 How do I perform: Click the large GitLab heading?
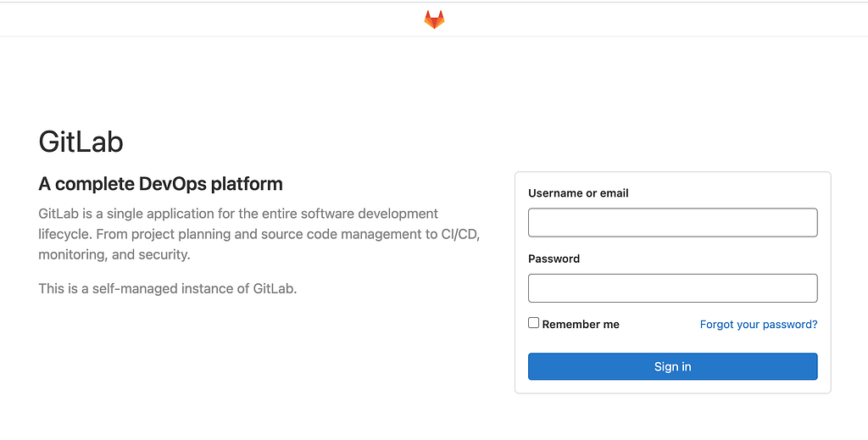pyautogui.click(x=81, y=142)
